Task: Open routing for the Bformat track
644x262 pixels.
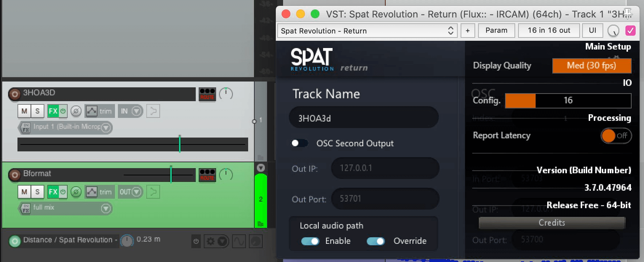Action: click(x=207, y=175)
